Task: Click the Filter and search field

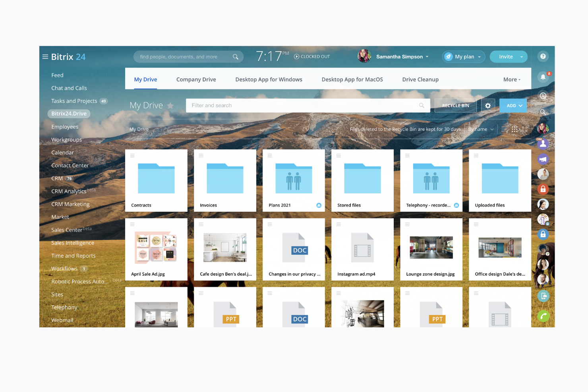Action: (x=308, y=106)
